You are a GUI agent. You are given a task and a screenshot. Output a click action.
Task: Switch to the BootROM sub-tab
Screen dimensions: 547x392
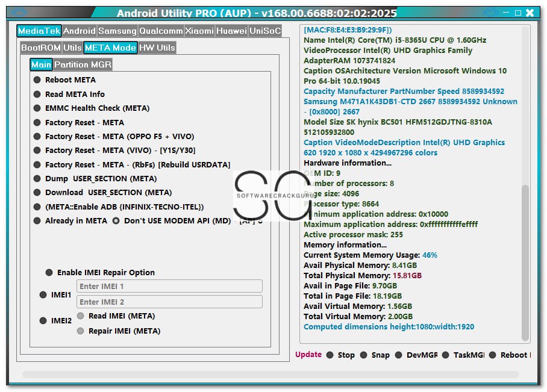[41, 48]
